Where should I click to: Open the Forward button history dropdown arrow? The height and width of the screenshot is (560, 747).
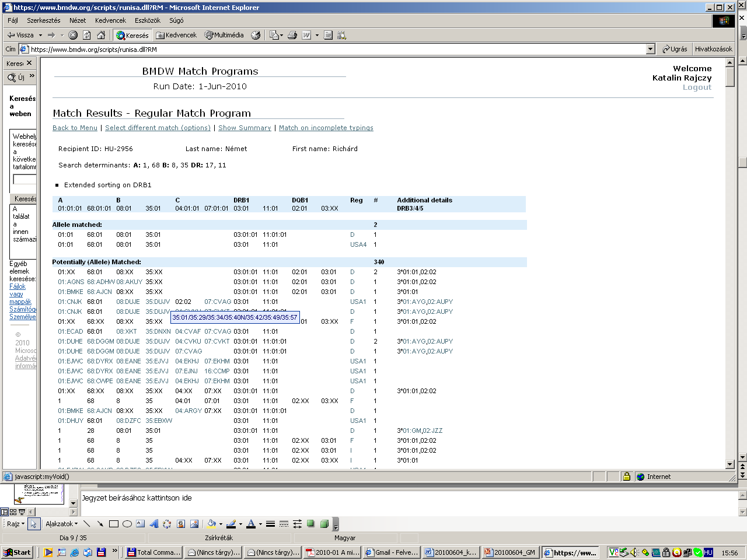[62, 35]
